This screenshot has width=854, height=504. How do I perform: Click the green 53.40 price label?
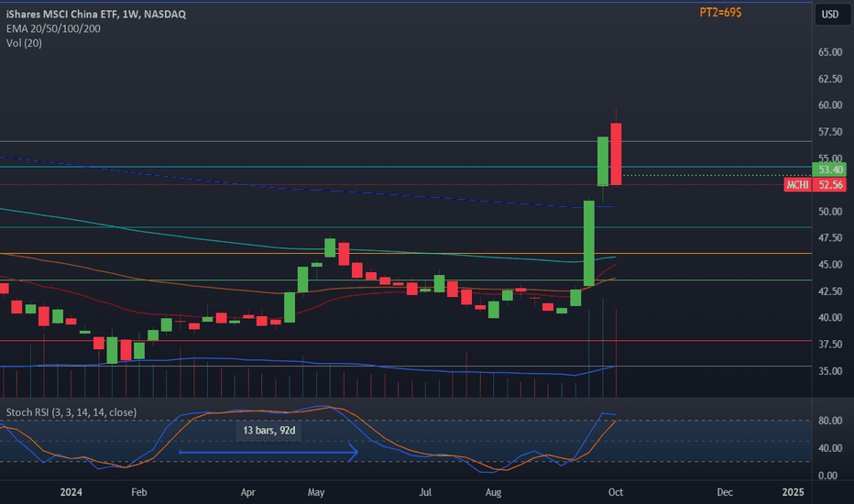point(829,170)
